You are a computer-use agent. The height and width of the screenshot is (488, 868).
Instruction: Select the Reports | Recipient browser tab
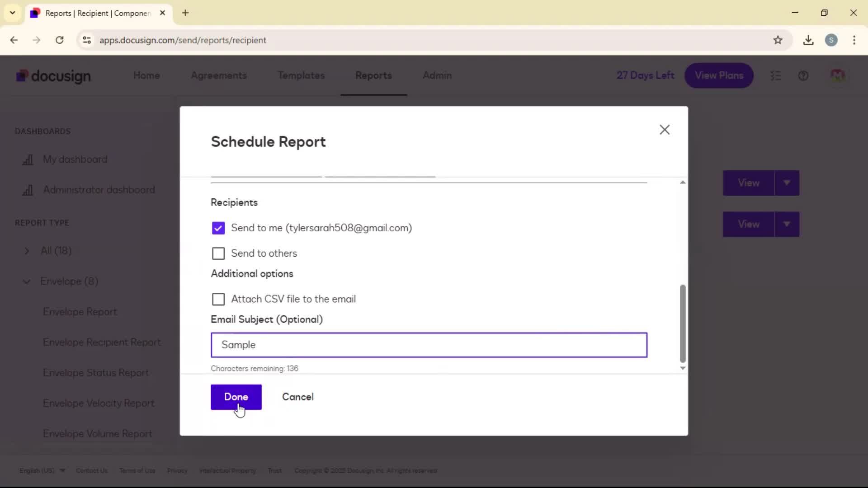pos(98,13)
